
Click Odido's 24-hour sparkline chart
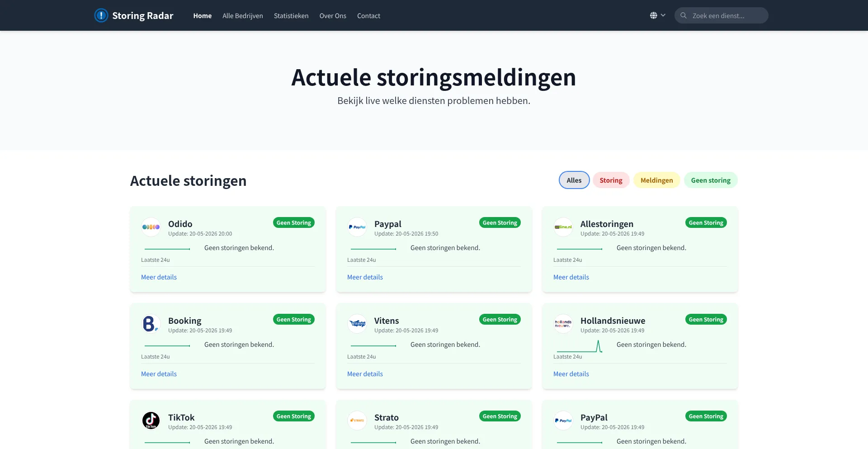[167, 249]
